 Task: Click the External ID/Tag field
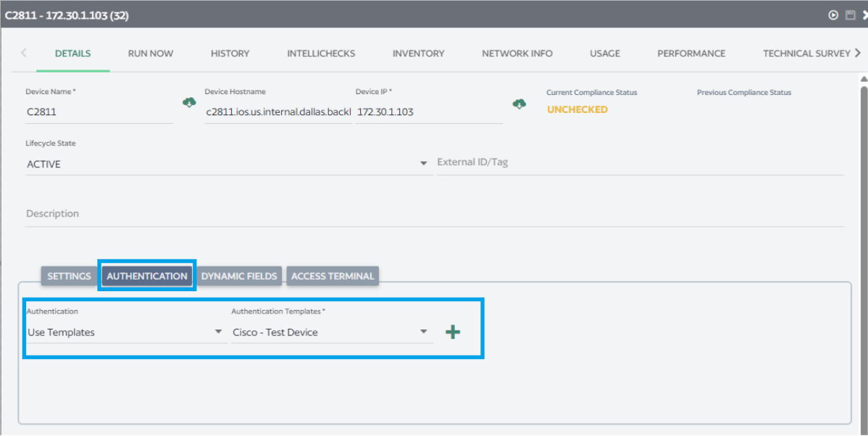[639, 163]
